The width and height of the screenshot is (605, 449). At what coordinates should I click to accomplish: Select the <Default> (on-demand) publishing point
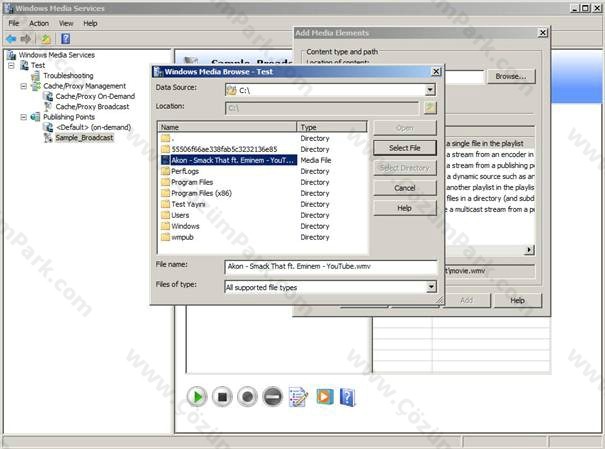94,127
